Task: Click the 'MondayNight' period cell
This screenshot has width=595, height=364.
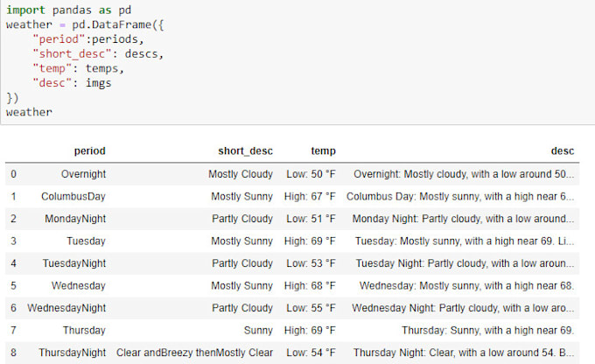Action: pyautogui.click(x=75, y=219)
